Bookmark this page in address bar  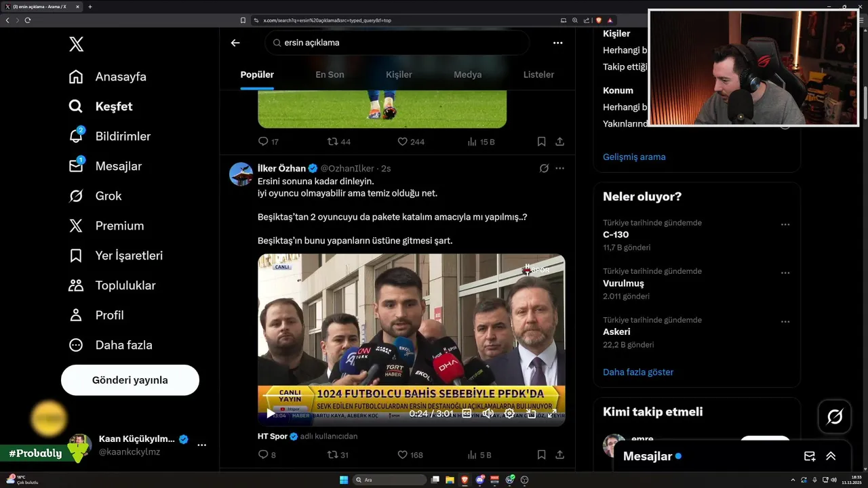point(243,20)
